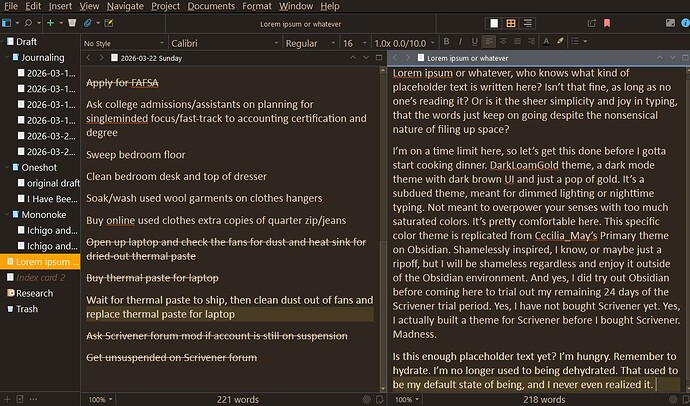Open Quick Reference edit icon
Viewport: 690px width, 406px height.
tap(108, 23)
